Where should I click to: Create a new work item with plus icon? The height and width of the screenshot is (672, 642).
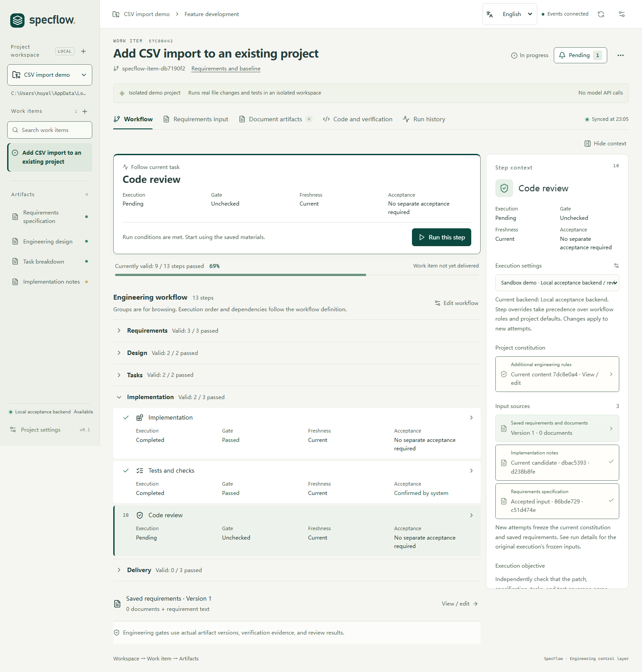[85, 111]
